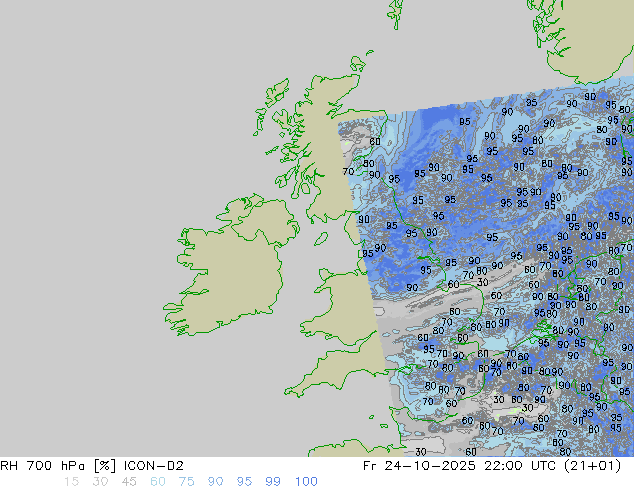Click the '(21+01)' forecast step text
Viewport: 634px width, 490px height.
(594, 466)
